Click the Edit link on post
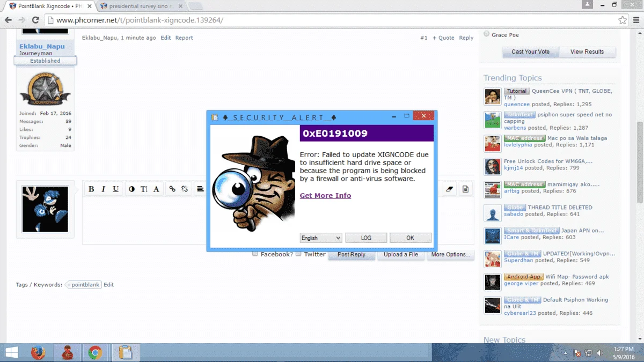Image resolution: width=644 pixels, height=362 pixels. (x=166, y=38)
